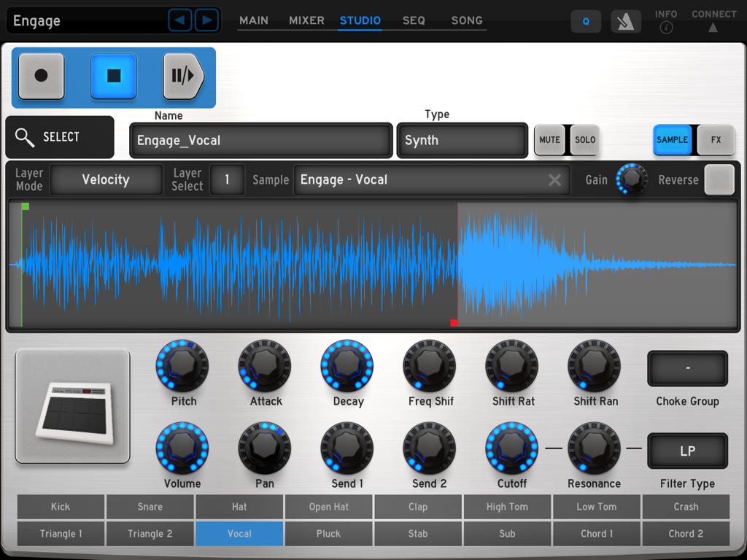Switch to the MIXER tab

point(306,20)
